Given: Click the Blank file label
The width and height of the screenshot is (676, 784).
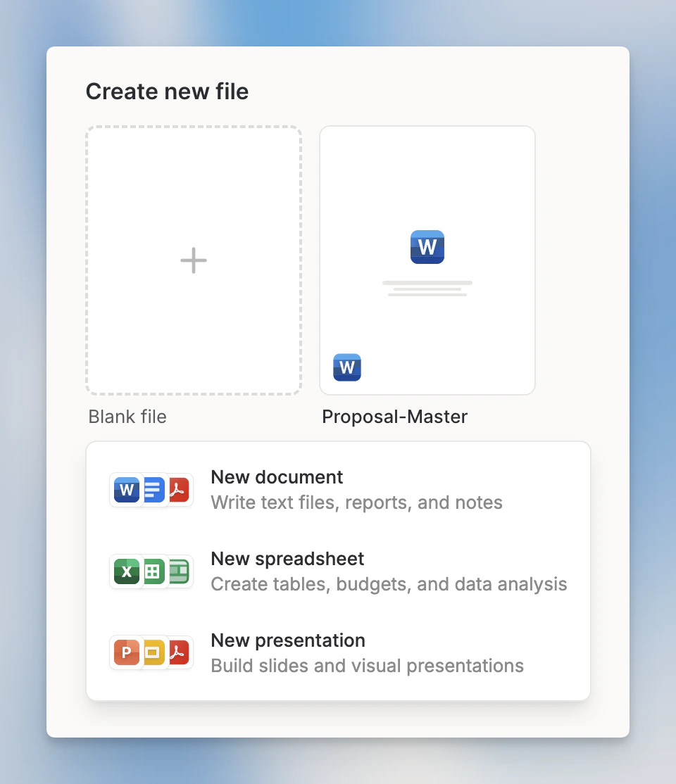Looking at the screenshot, I should pos(127,417).
